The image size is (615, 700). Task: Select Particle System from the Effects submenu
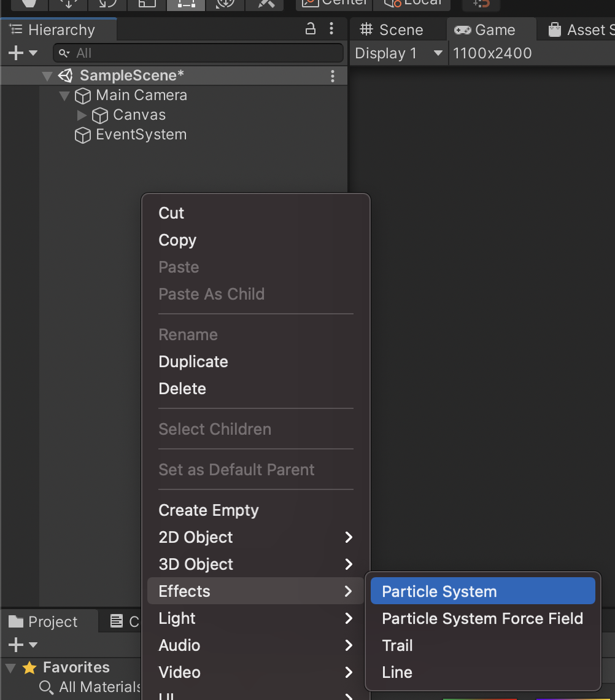pyautogui.click(x=439, y=591)
